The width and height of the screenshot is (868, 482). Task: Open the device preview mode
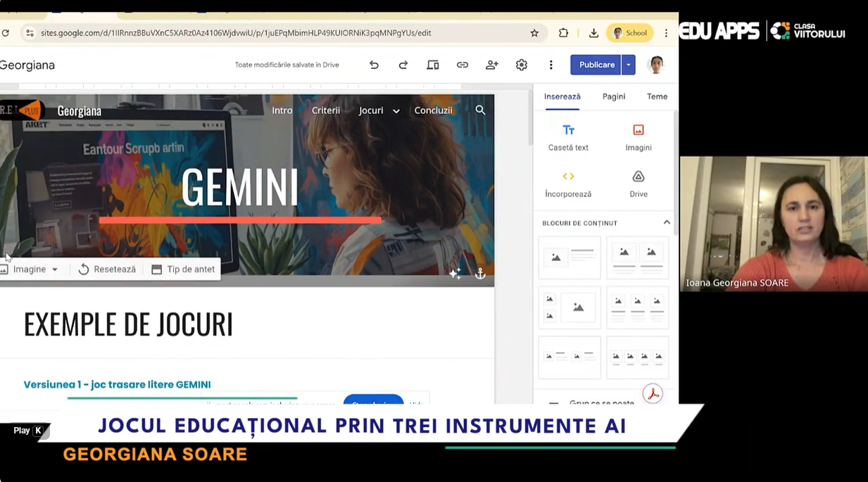[x=433, y=65]
